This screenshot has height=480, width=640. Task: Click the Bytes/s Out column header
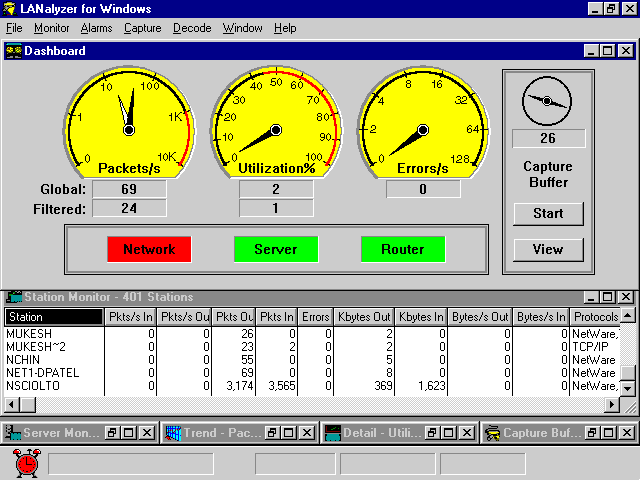point(480,317)
